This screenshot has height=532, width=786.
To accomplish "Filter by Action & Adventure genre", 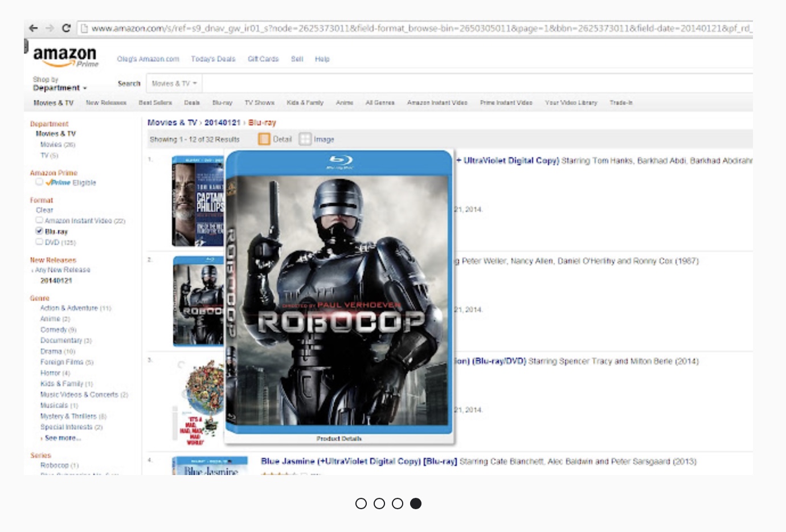I will (x=69, y=308).
